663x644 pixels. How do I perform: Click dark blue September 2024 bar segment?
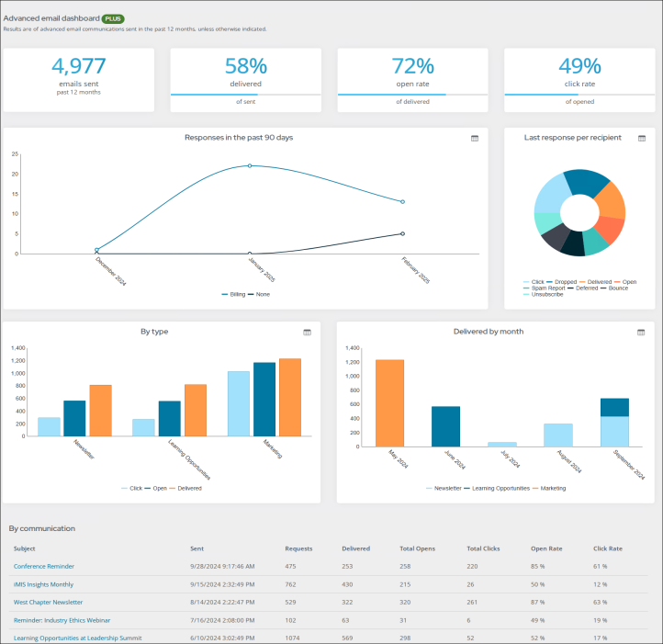pos(614,408)
